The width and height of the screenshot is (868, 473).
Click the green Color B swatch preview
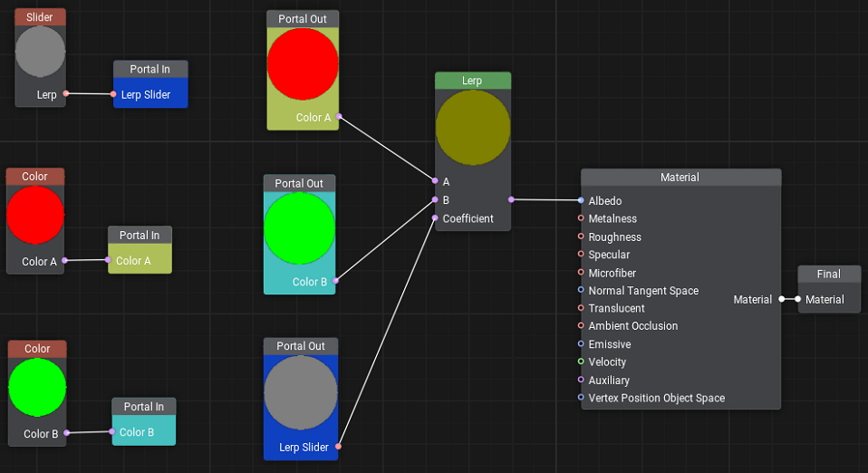coord(37,388)
